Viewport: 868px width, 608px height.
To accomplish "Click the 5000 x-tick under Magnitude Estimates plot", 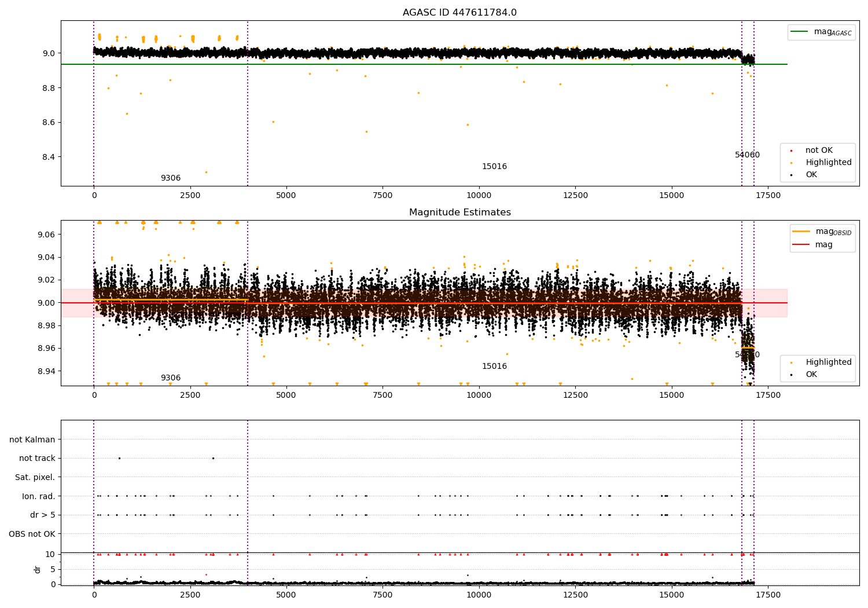I will [286, 395].
